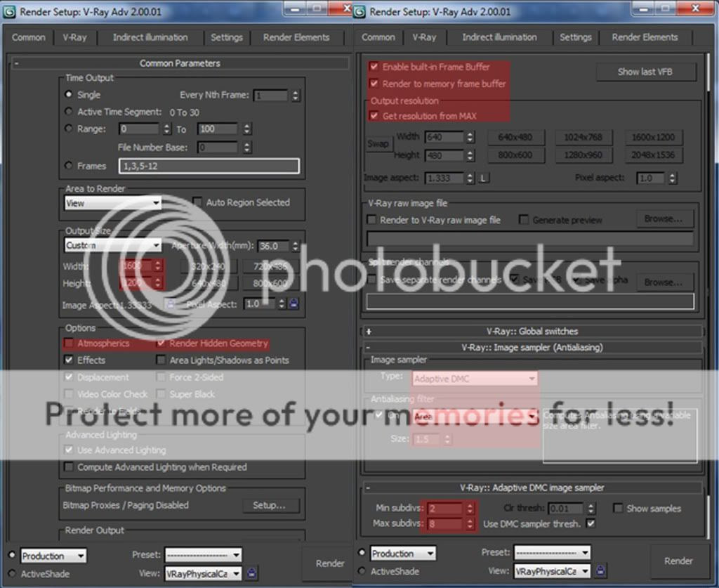Toggle Area Lights/Shadows as Points checkbox
This screenshot has width=719, height=588.
click(161, 360)
